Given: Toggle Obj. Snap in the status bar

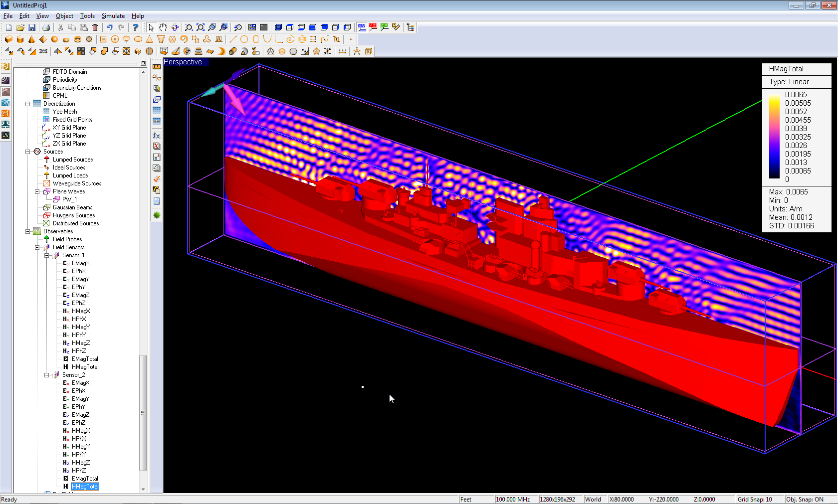Looking at the screenshot, I should (x=805, y=499).
